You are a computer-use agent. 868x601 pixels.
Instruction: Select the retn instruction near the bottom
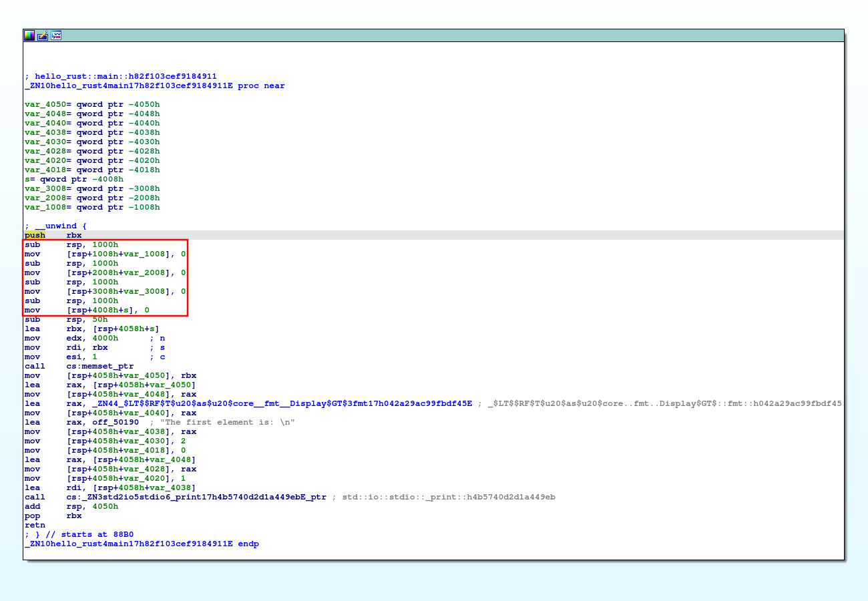33,525
